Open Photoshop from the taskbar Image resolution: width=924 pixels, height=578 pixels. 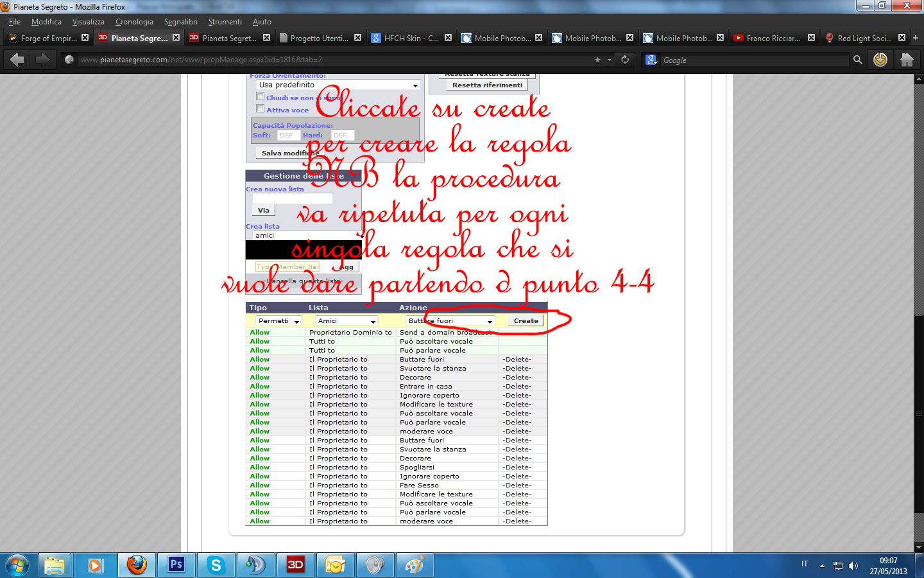coord(176,565)
